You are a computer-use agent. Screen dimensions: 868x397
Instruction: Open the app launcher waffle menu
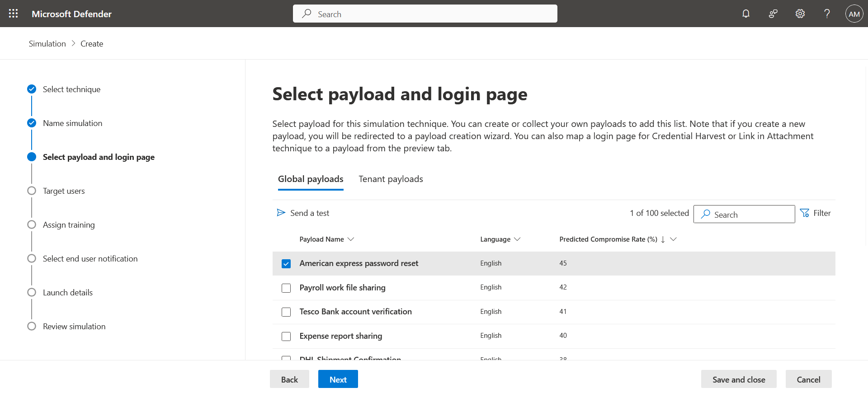pos(14,14)
